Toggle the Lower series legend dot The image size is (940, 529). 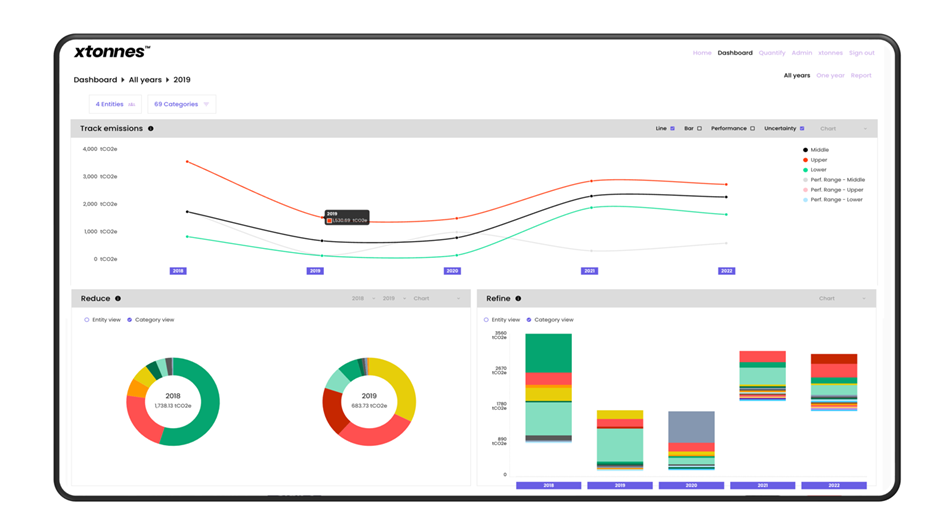pyautogui.click(x=805, y=170)
